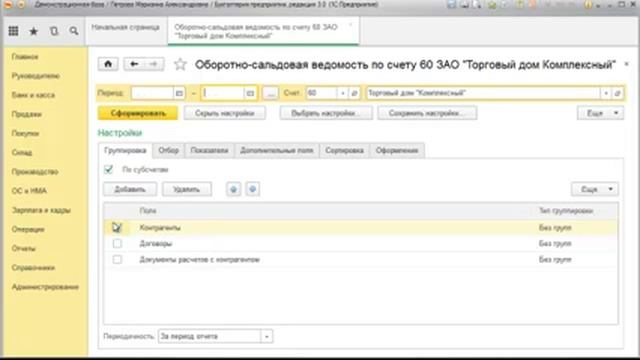This screenshot has width=640, height=360.
Task: Move grouping row down with arrow icon
Action: [x=253, y=189]
